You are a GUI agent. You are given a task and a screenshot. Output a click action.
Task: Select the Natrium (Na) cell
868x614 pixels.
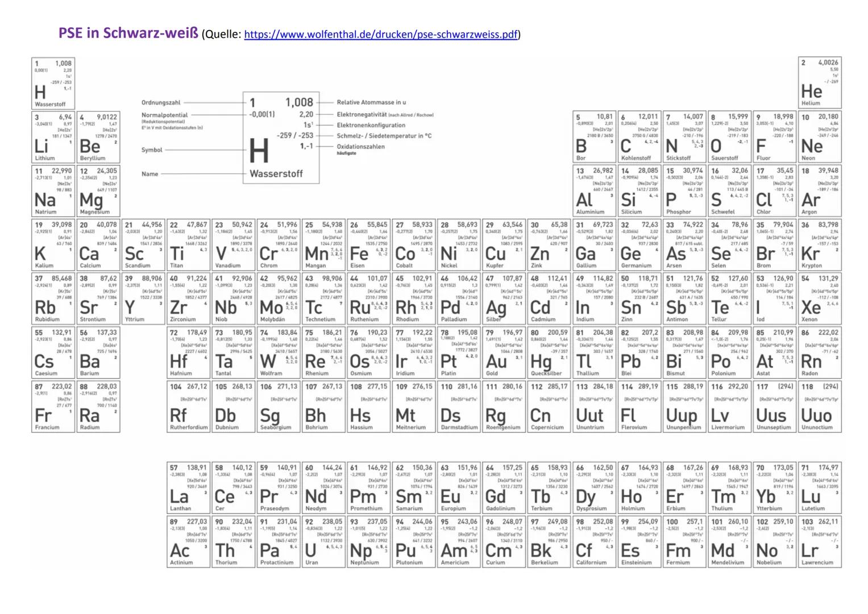pyautogui.click(x=53, y=191)
